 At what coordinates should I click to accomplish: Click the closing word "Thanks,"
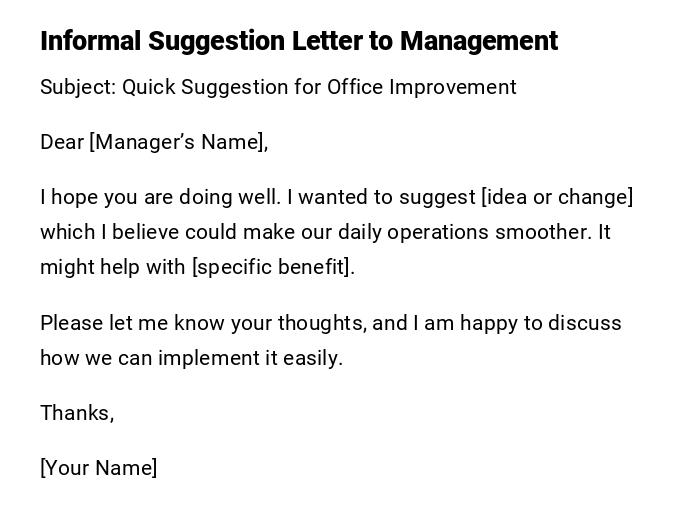(77, 413)
